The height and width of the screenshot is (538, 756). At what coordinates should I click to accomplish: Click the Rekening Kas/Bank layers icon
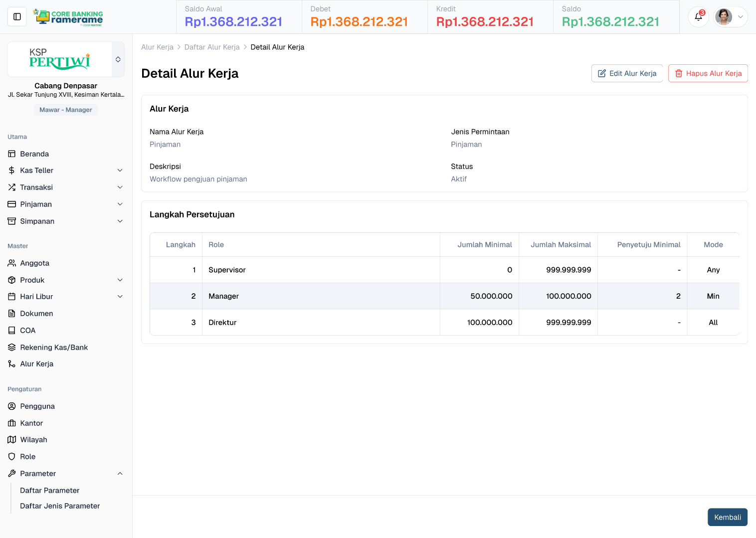pos(12,348)
